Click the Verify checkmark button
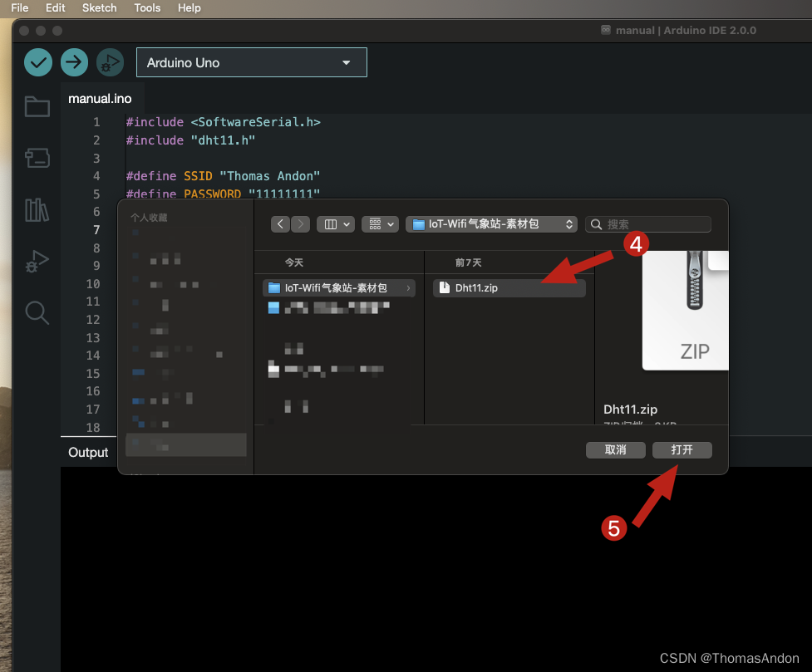812x672 pixels. (x=37, y=62)
